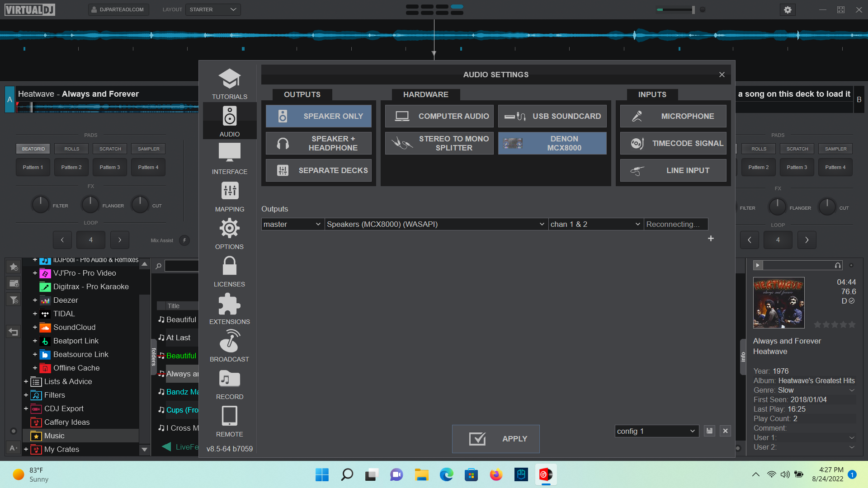Open the Remote settings icon
The width and height of the screenshot is (868, 488).
tap(229, 416)
